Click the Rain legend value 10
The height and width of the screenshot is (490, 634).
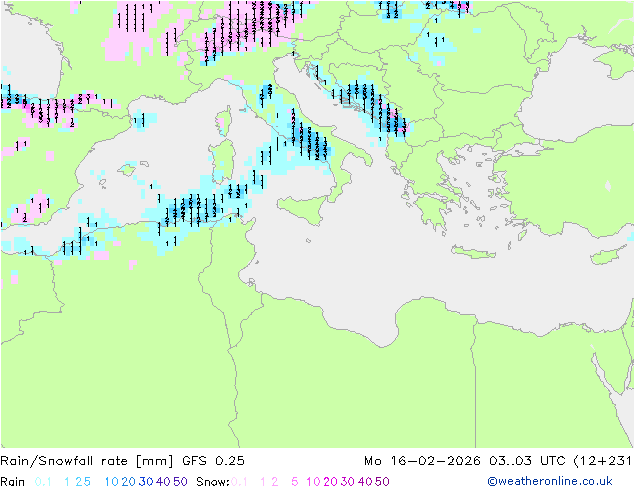tap(112, 482)
